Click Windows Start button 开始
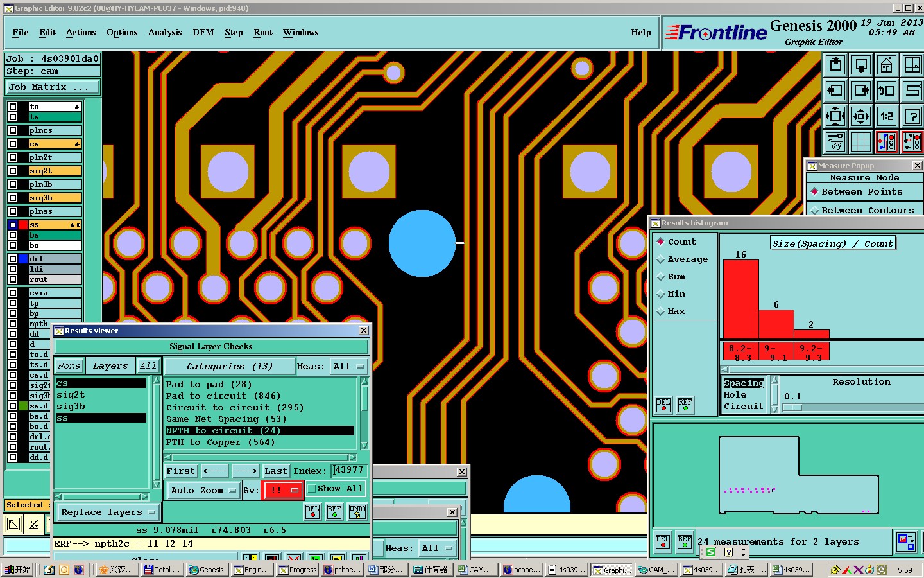924x578 pixels. (17, 570)
